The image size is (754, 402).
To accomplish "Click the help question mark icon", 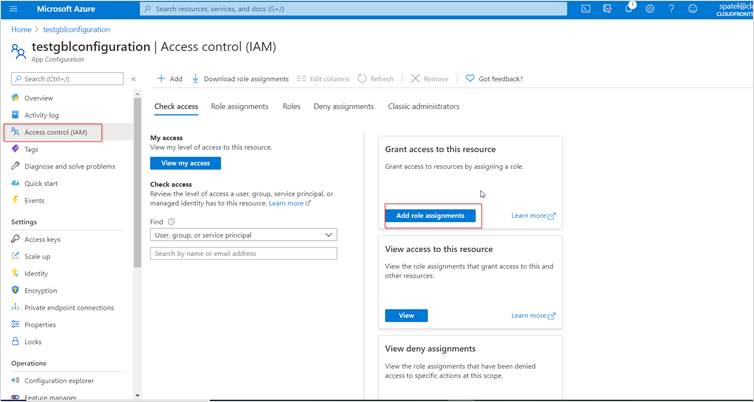I will (672, 9).
